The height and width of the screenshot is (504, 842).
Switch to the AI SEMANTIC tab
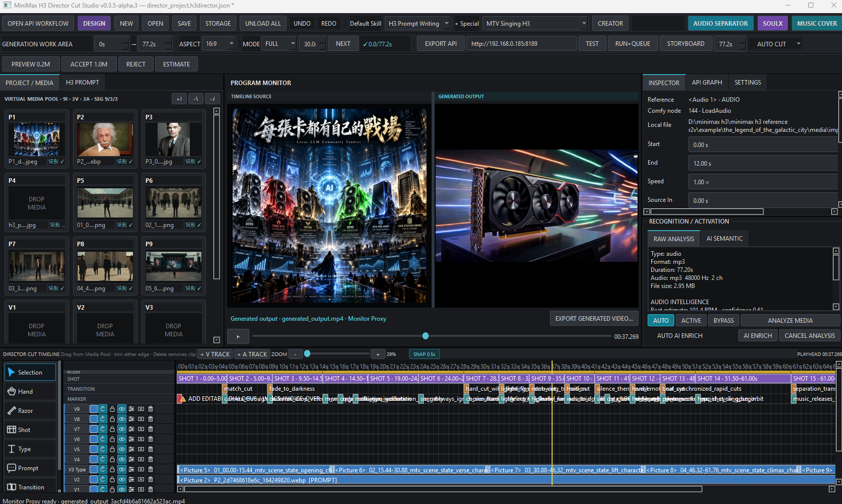click(x=724, y=239)
